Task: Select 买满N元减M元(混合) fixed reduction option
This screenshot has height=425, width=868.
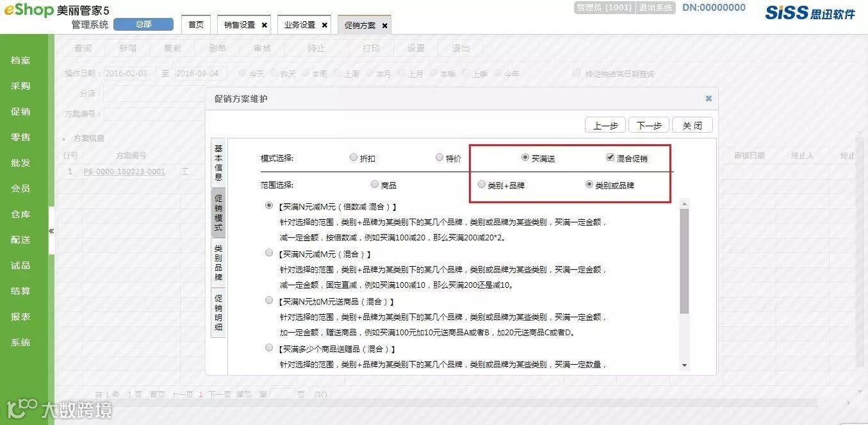Action: tap(269, 253)
